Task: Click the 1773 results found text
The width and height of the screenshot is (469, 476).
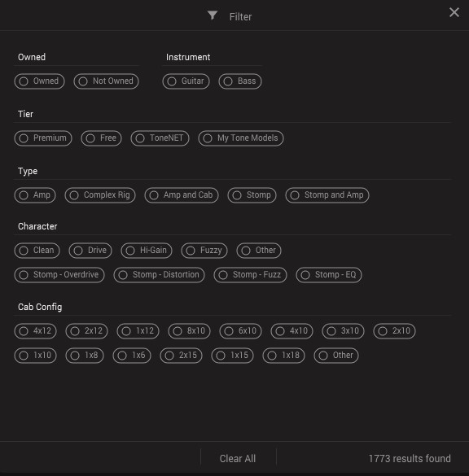Action: 410,458
